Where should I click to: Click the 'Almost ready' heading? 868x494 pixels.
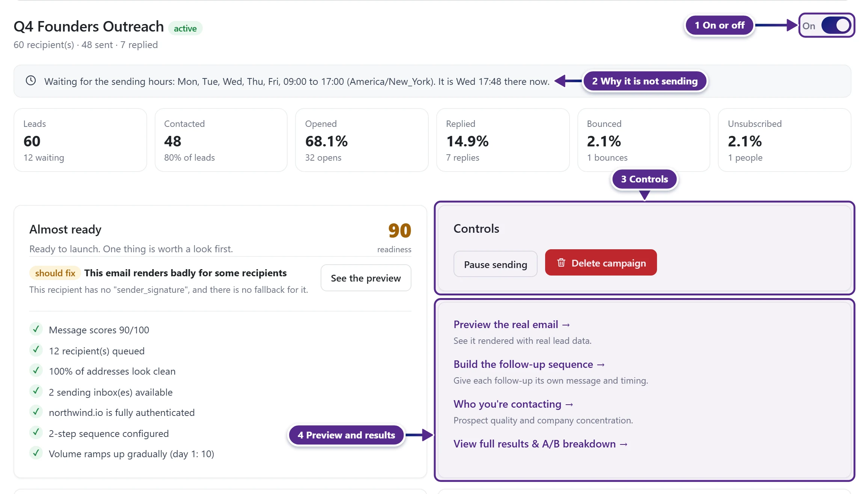tap(65, 229)
